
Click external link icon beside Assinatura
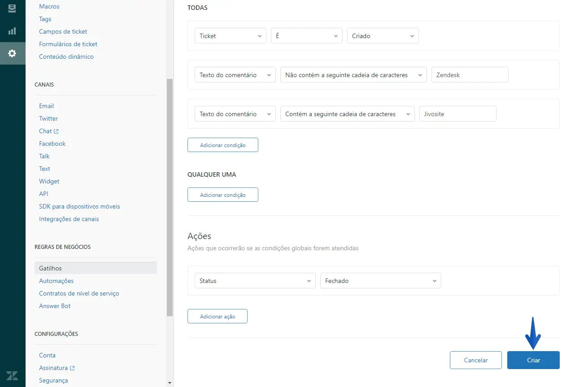[x=72, y=368]
